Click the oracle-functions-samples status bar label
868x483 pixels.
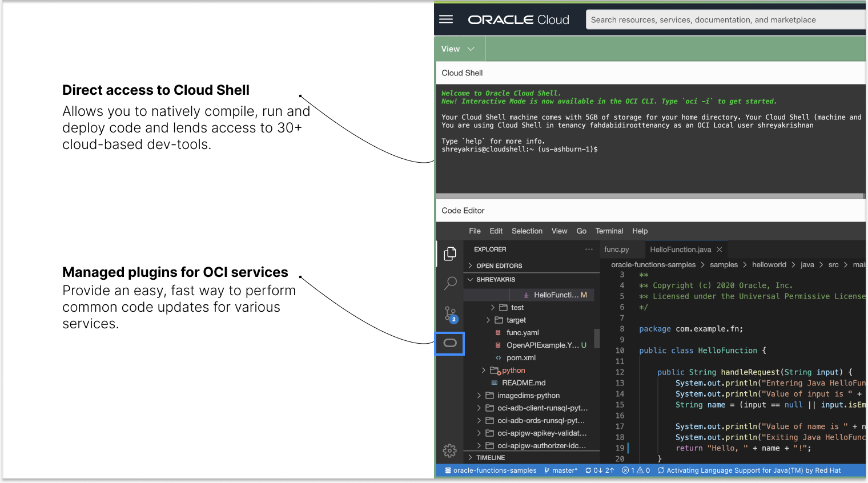pos(494,470)
